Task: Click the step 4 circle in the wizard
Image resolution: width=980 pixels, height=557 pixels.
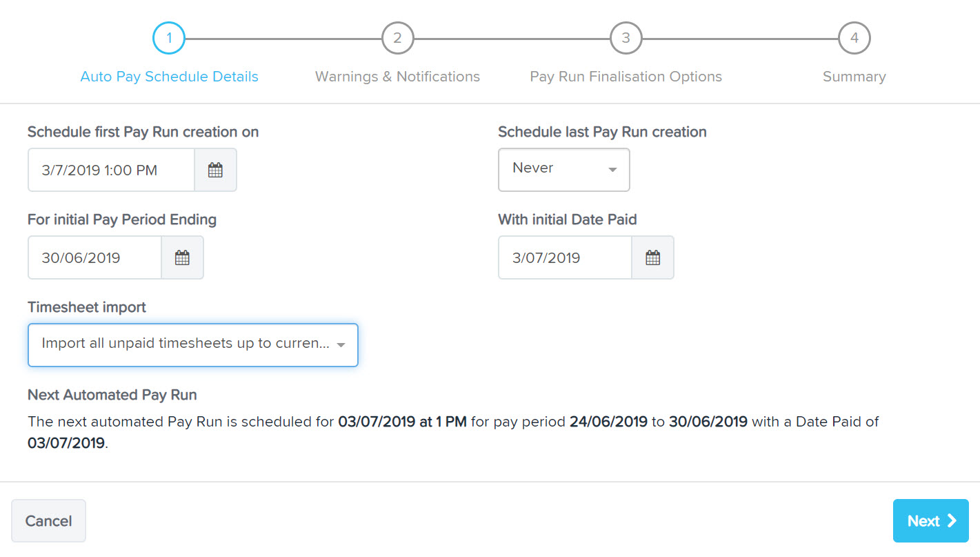Action: [854, 38]
